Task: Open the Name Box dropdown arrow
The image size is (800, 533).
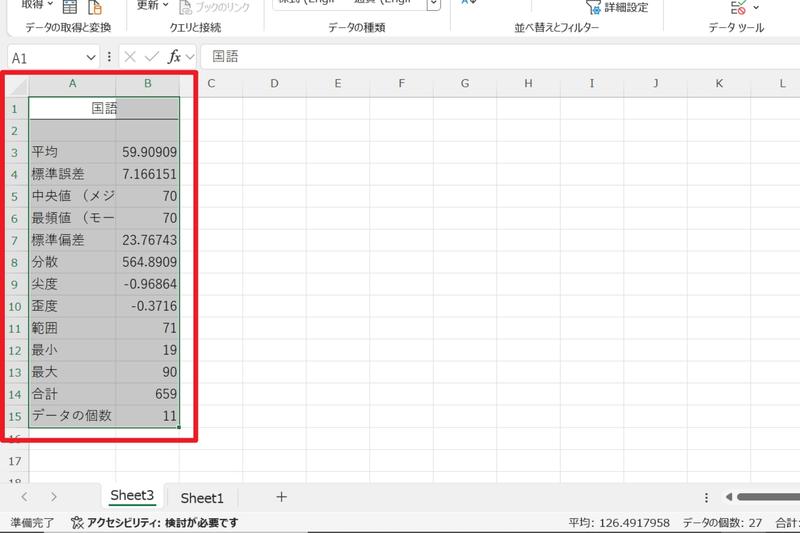Action: click(91, 57)
